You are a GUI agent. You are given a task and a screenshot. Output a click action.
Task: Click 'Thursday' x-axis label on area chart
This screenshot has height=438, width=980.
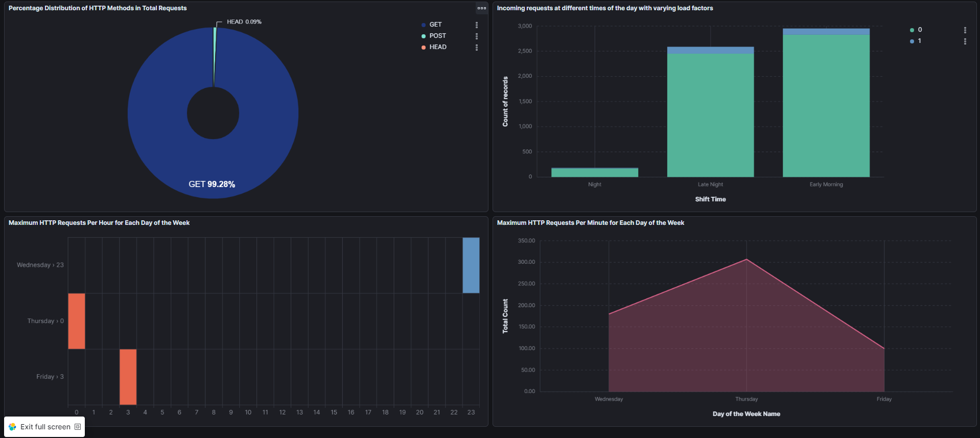click(746, 399)
